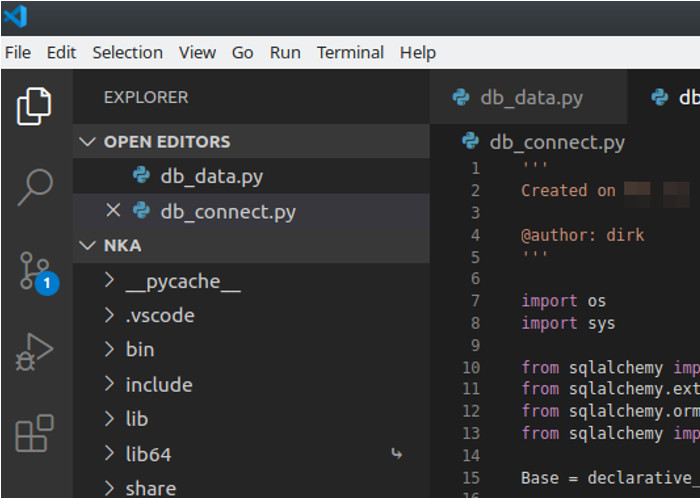The width and height of the screenshot is (700, 500).
Task: Close db_connect.py in Open Editors
Action: [113, 211]
